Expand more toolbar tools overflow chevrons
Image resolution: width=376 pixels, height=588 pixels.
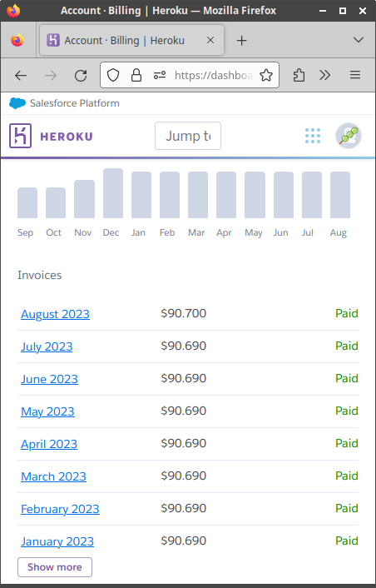(x=324, y=76)
